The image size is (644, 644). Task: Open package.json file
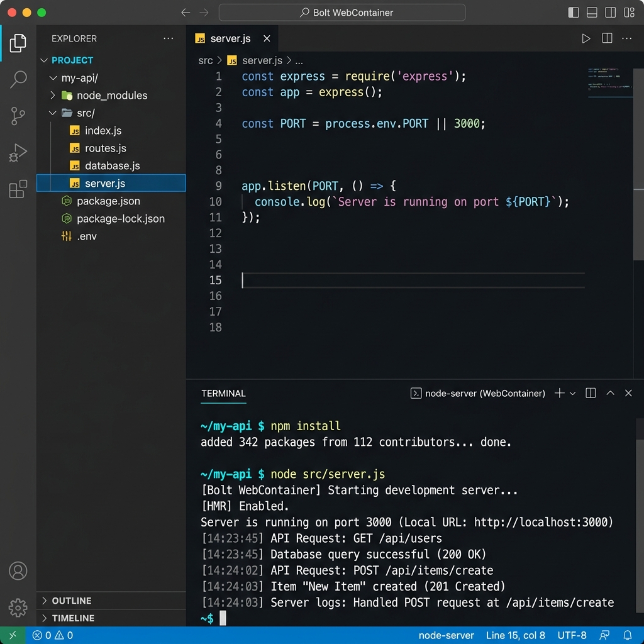pyautogui.click(x=111, y=201)
